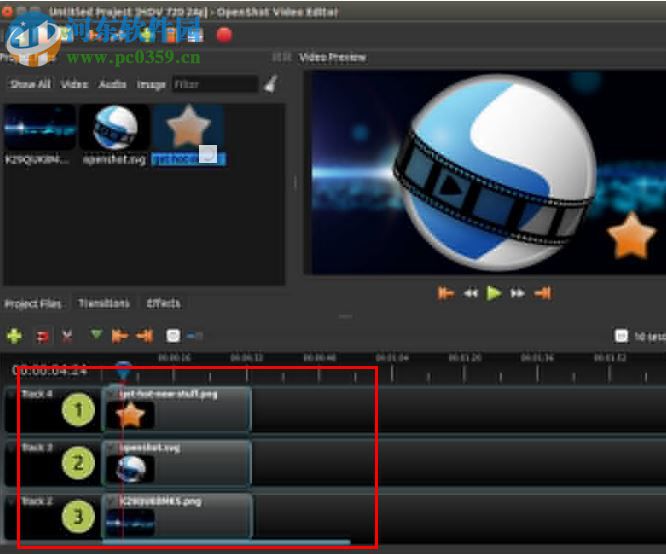Open the Track 2 clip's menu arrow
This screenshot has width=666, height=554.
pos(112,502)
